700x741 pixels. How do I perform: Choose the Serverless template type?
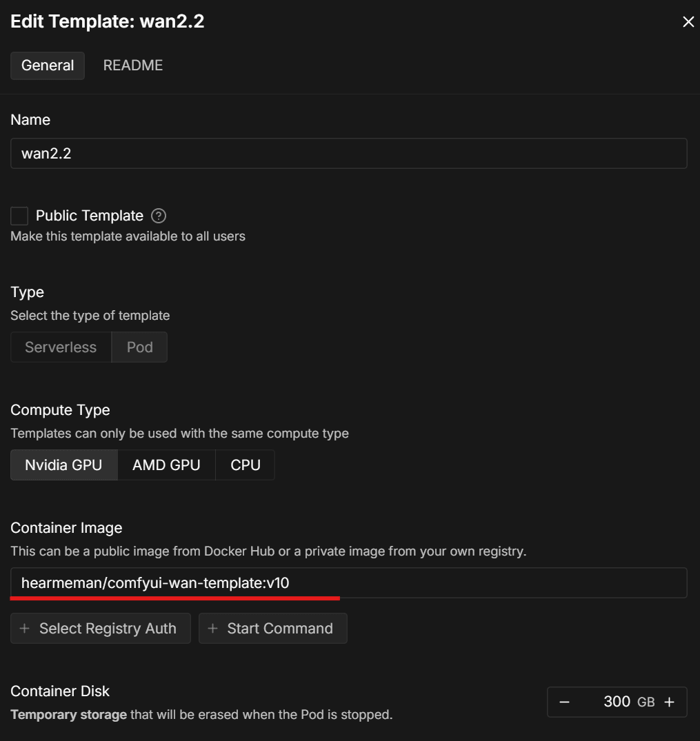[x=61, y=347]
